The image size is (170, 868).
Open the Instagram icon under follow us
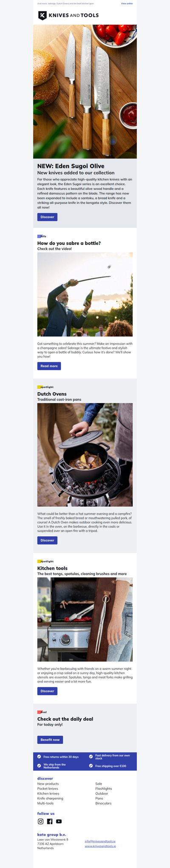(41, 821)
